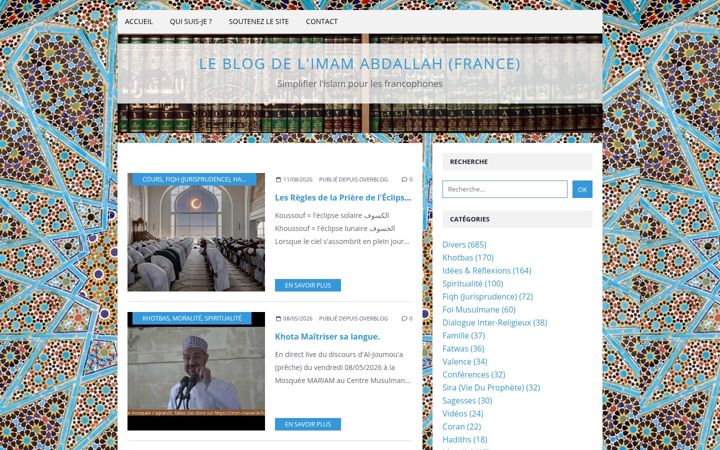Open the Fatwas (36) category
Screen dimensions: 720x450
click(x=463, y=349)
